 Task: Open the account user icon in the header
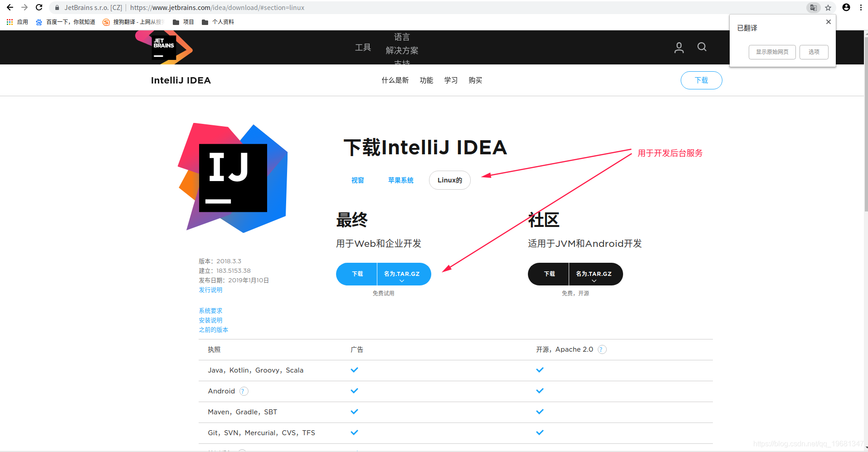point(679,47)
